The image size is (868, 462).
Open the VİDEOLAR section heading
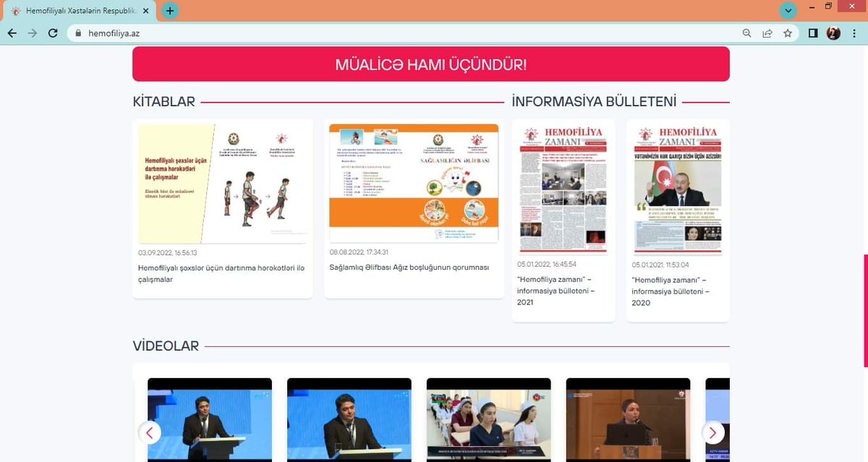[x=166, y=346]
